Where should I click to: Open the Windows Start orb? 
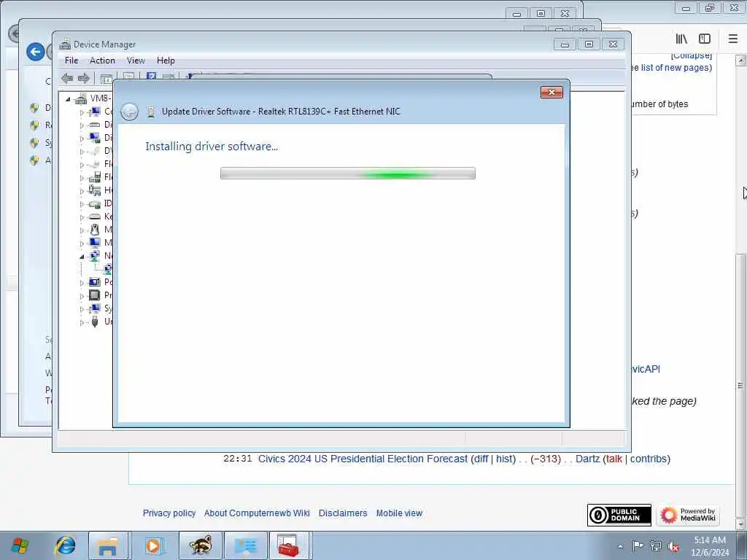[20, 545]
